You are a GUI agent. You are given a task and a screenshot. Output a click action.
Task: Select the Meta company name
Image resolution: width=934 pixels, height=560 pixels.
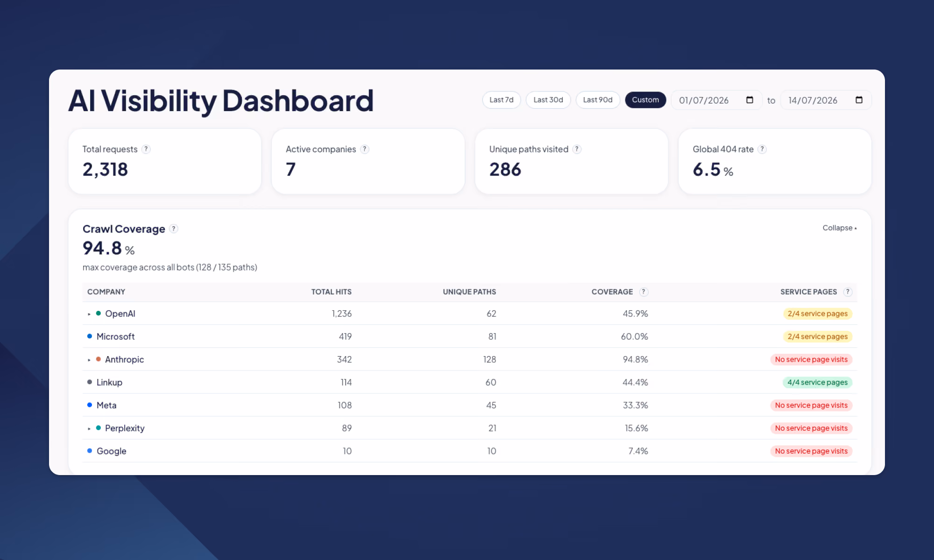tap(106, 405)
